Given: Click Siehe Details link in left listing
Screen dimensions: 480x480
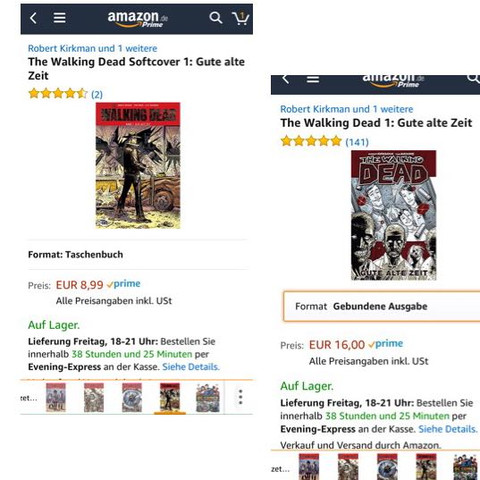Looking at the screenshot, I should pos(191,367).
